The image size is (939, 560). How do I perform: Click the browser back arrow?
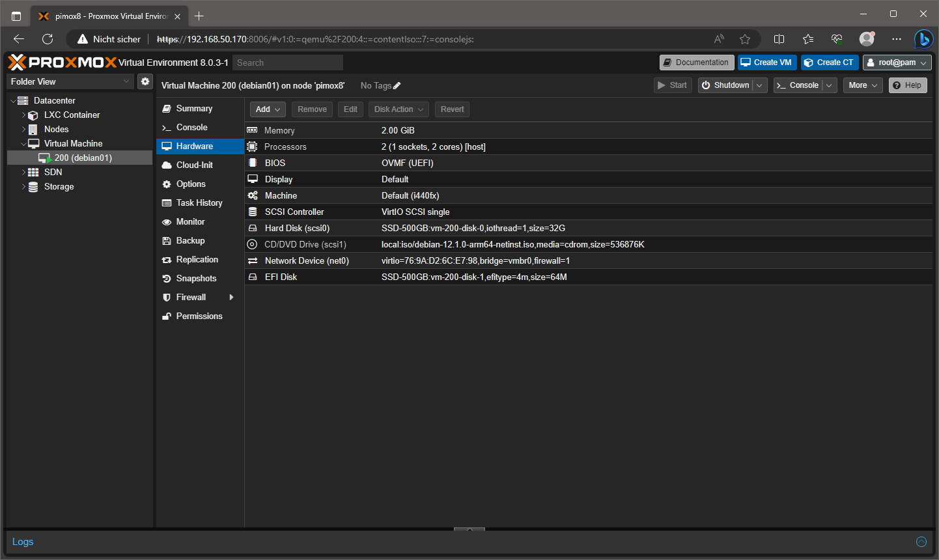tap(19, 39)
